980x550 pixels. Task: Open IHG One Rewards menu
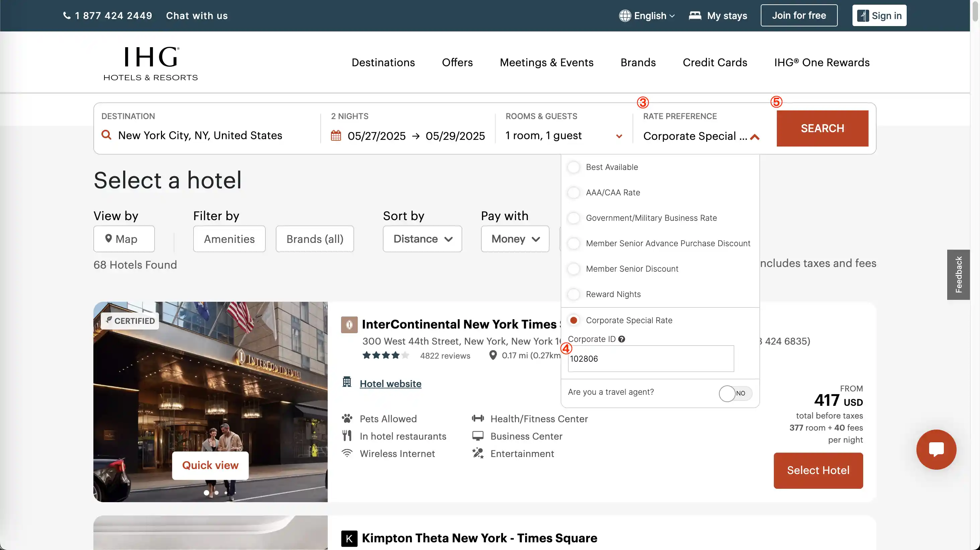(821, 62)
